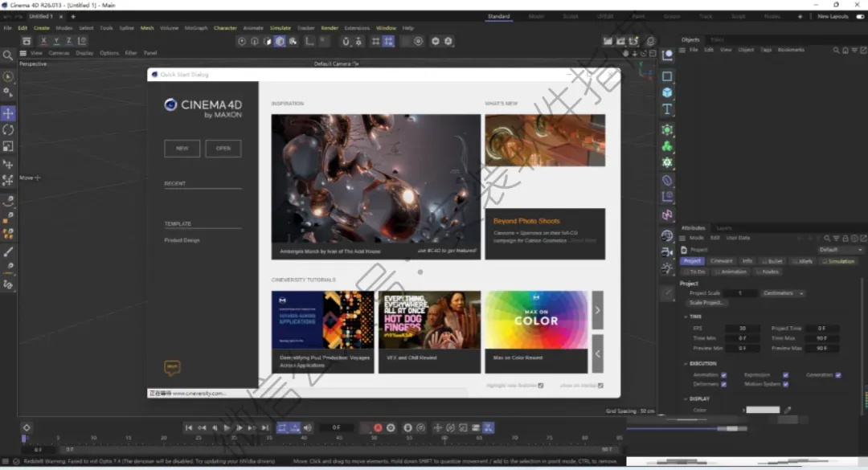Expand the Color parameter arrow
The image size is (868, 470).
point(743,411)
